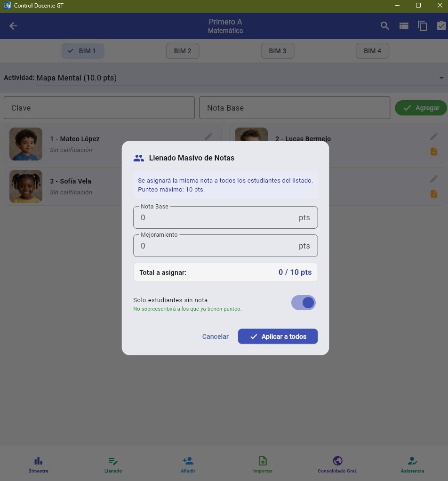Open the clipboard check icon in header

pyautogui.click(x=441, y=25)
